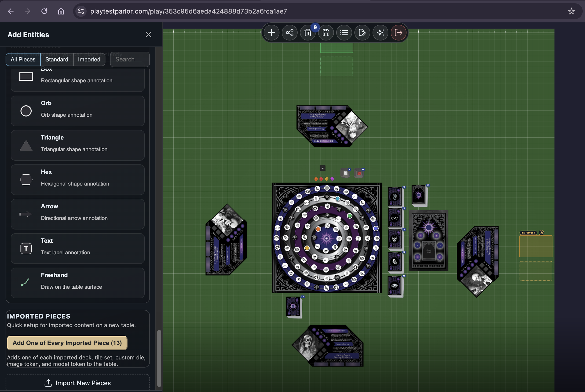Click Add One of Every Imported Piece (13)
Viewport: 585px width, 392px height.
[x=67, y=343]
